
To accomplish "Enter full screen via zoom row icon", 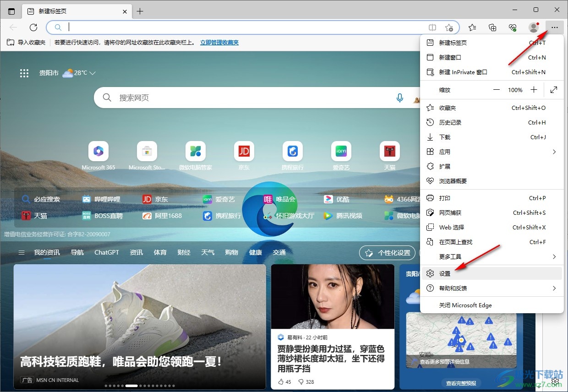I will click(x=554, y=90).
